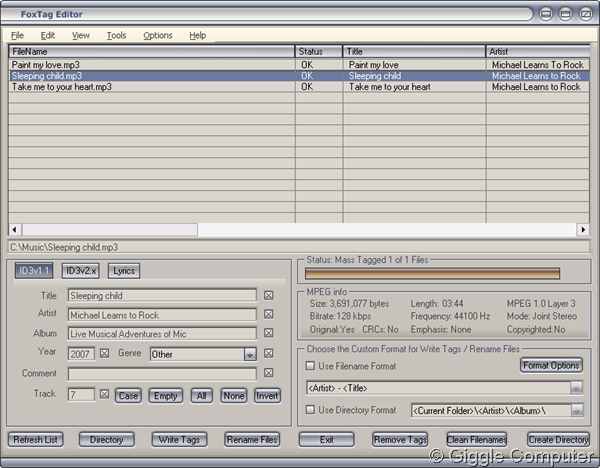Enable Use Filename Format checkbox
The width and height of the screenshot is (600, 468).
coord(310,366)
